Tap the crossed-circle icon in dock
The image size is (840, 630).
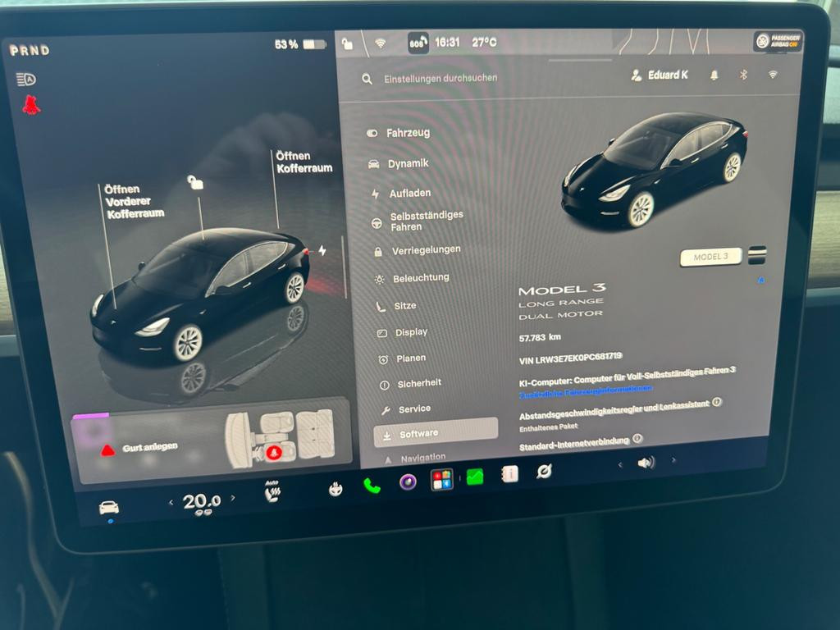click(544, 471)
